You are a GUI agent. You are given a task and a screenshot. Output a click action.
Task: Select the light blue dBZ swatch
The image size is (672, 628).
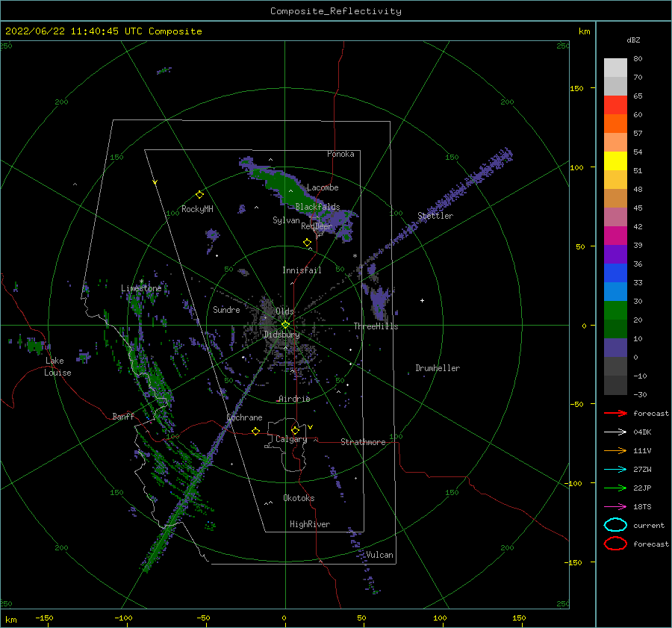[x=615, y=291]
